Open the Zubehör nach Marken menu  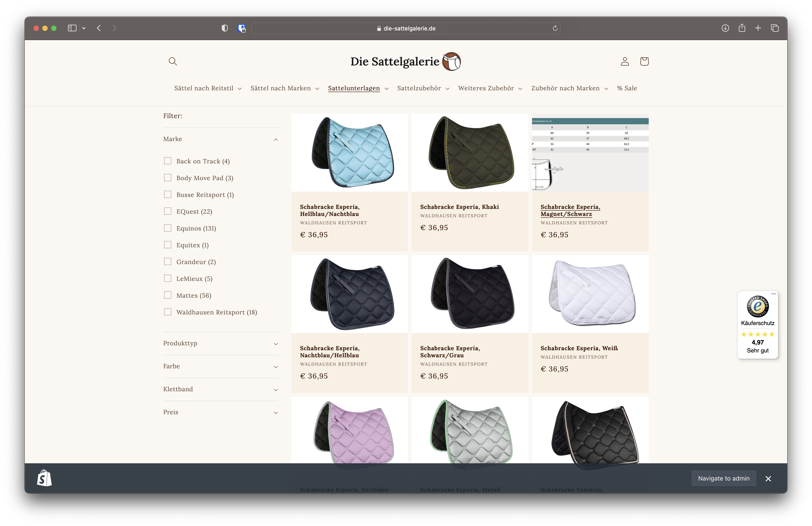[570, 88]
